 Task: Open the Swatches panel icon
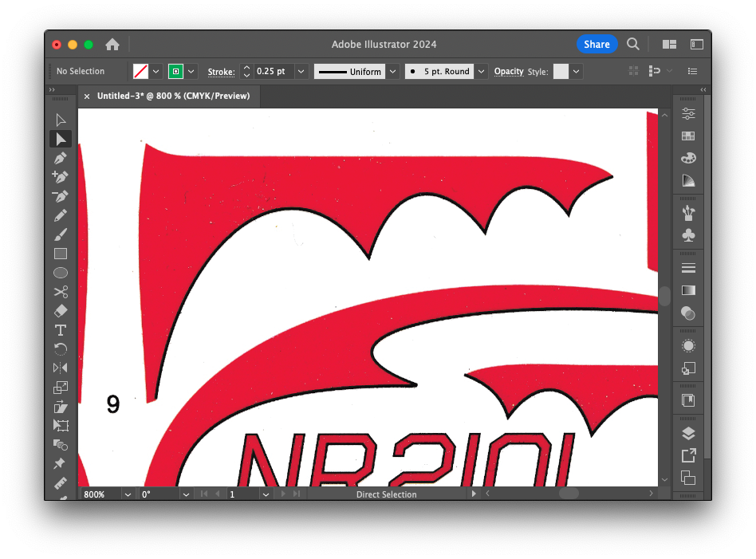[688, 136]
